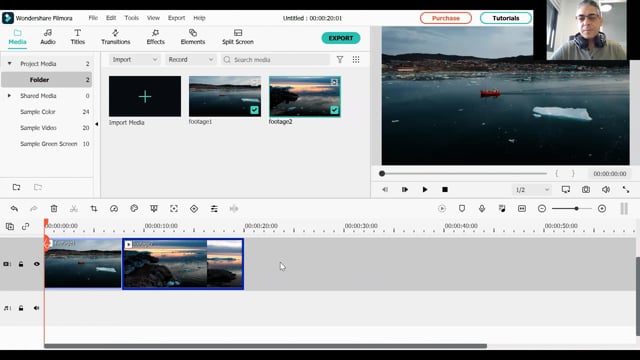Collapse the media library side panel arrow
This screenshot has width=640, height=360.
tap(97, 124)
